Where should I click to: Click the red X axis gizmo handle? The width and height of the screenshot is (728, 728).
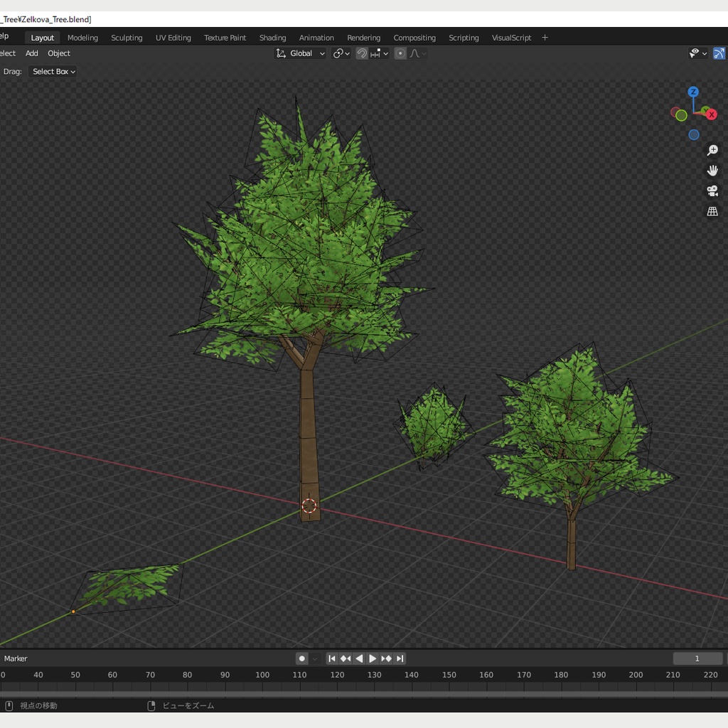pos(710,114)
